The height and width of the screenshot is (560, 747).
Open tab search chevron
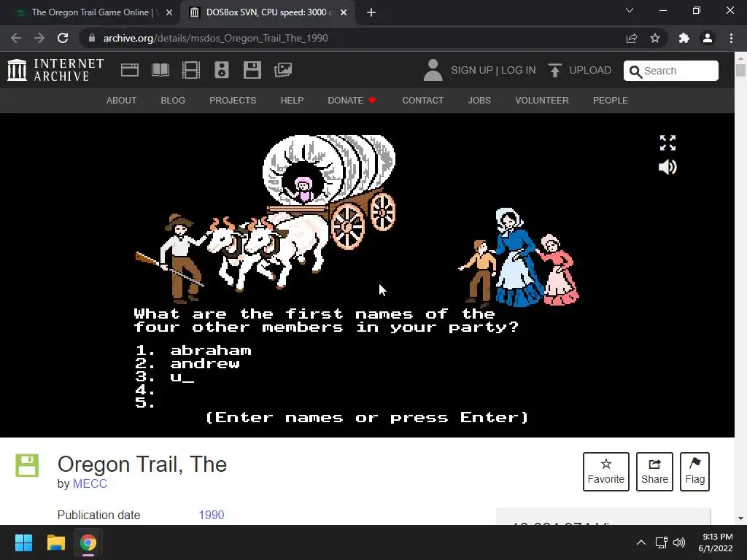tap(630, 10)
